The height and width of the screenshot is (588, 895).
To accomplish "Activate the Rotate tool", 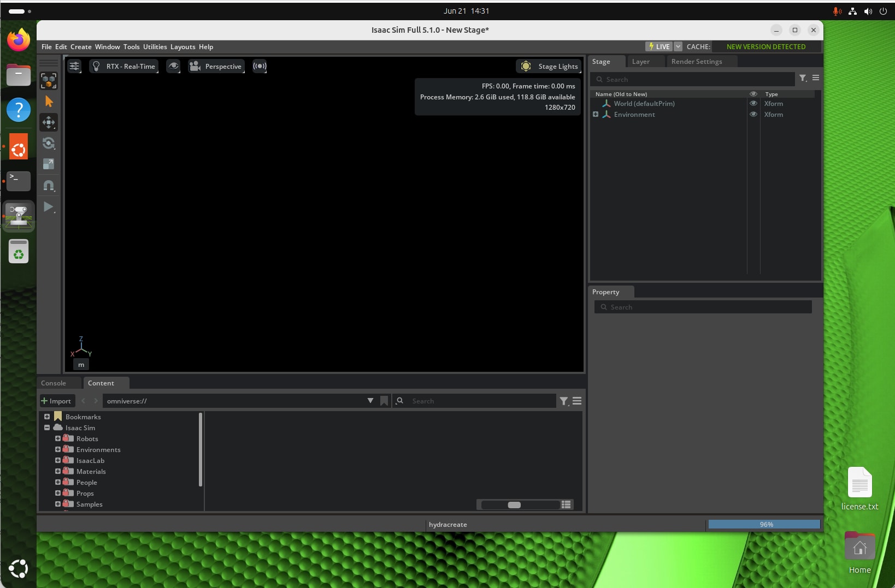I will coord(49,143).
